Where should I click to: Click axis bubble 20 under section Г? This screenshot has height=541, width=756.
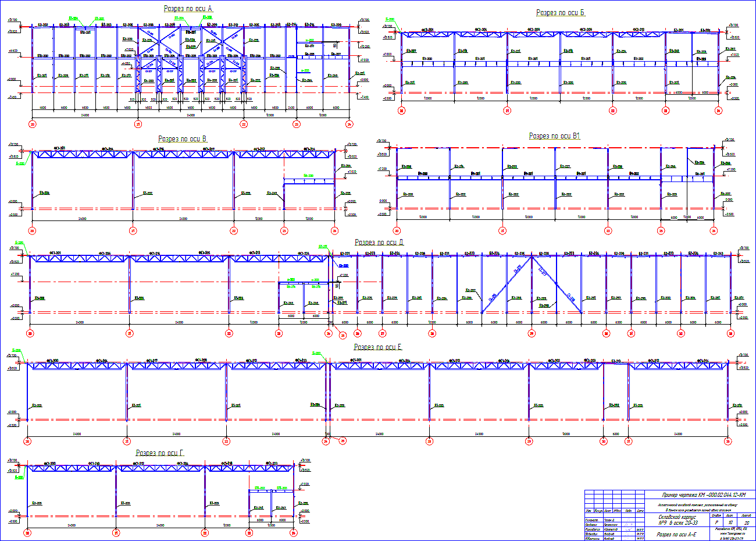27,532
